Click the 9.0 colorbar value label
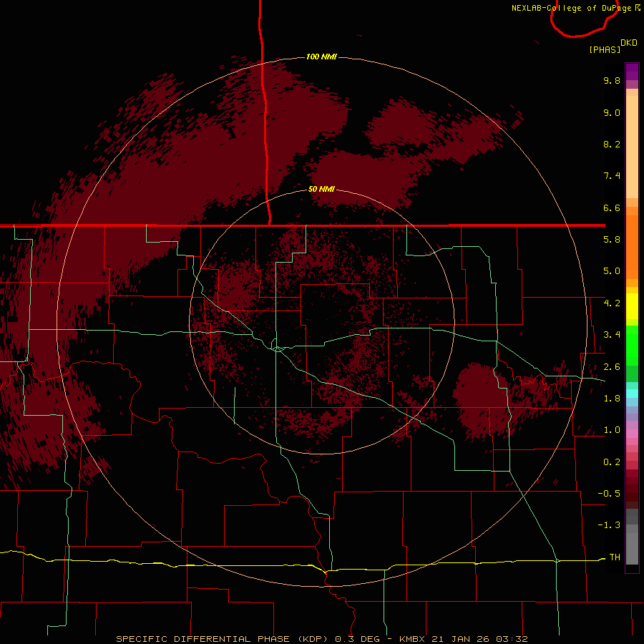 coord(612,112)
